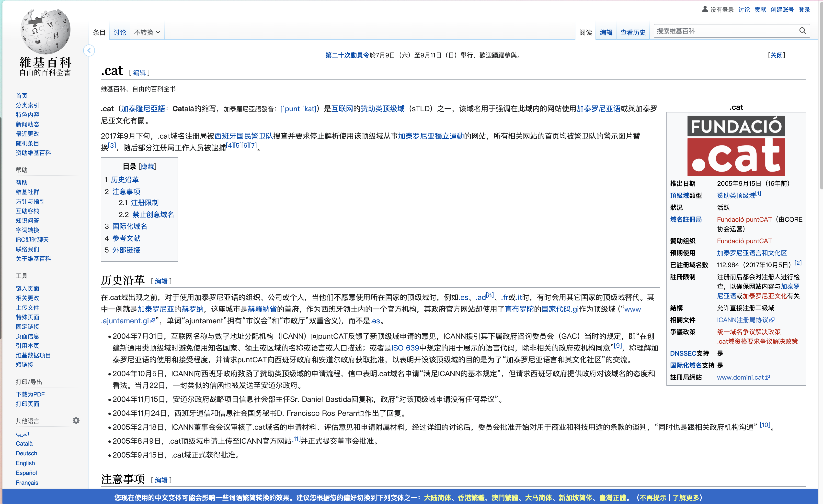This screenshot has height=504, width=823.
Task: Hide the table of contents
Action: 147,166
